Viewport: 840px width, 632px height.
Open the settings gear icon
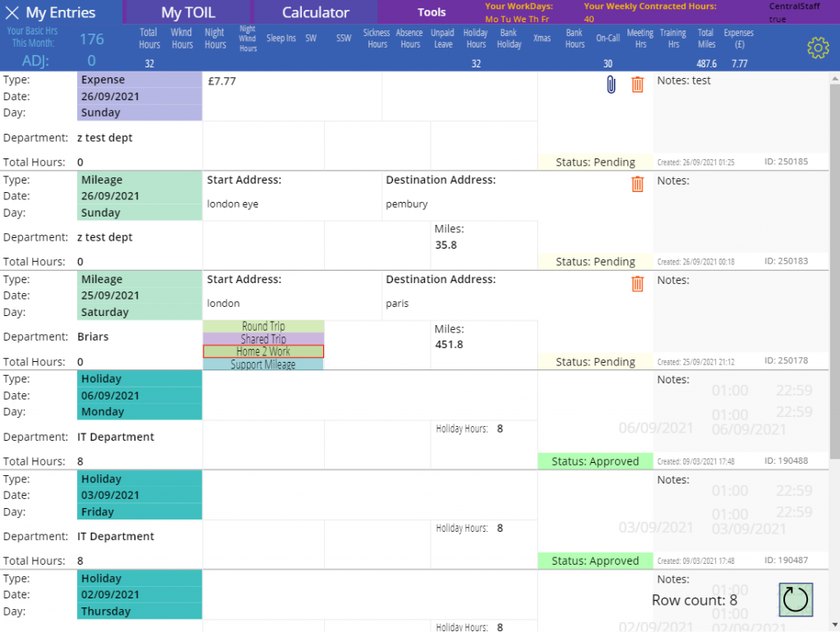click(x=818, y=48)
